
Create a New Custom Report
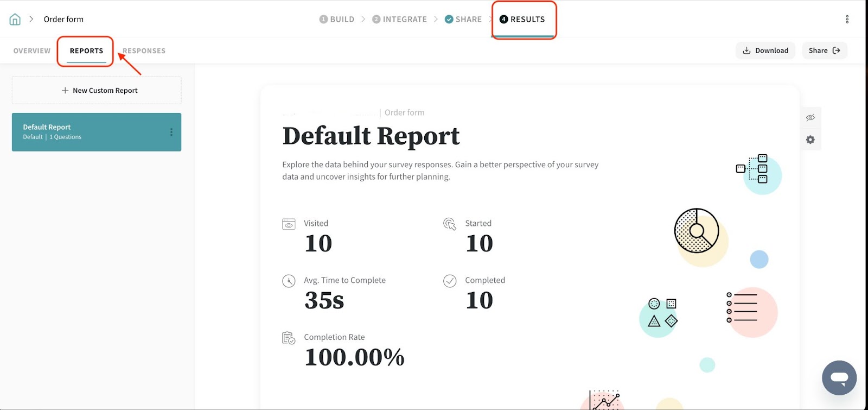coord(97,91)
